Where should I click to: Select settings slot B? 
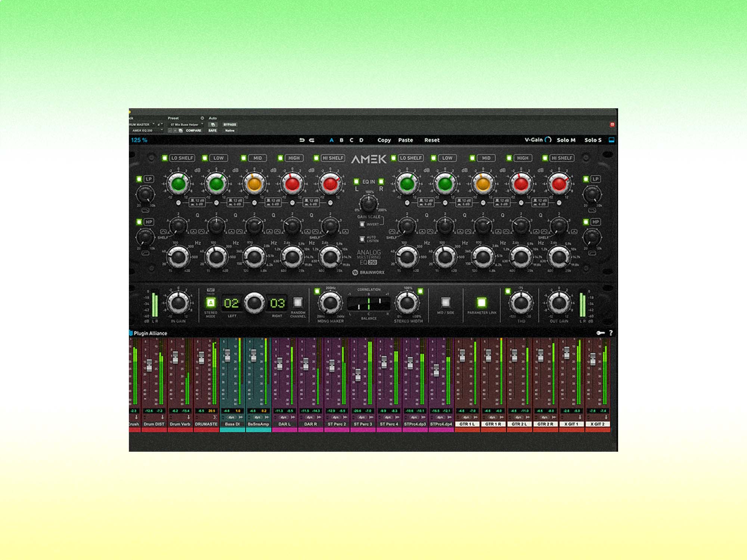341,140
